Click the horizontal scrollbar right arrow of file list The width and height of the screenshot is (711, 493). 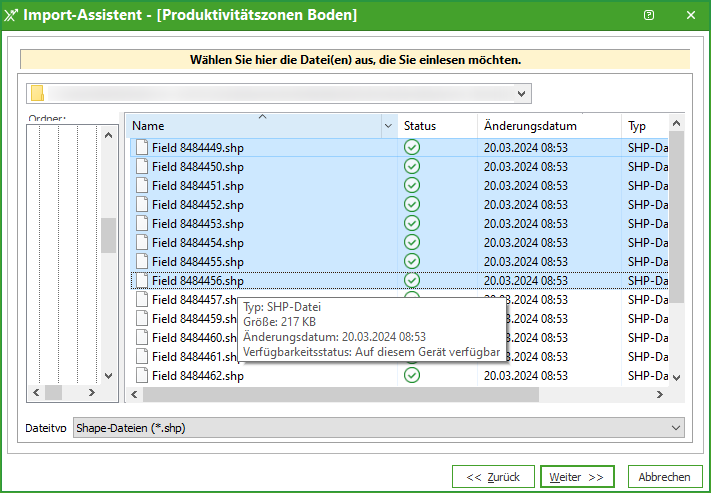pyautogui.click(x=661, y=395)
